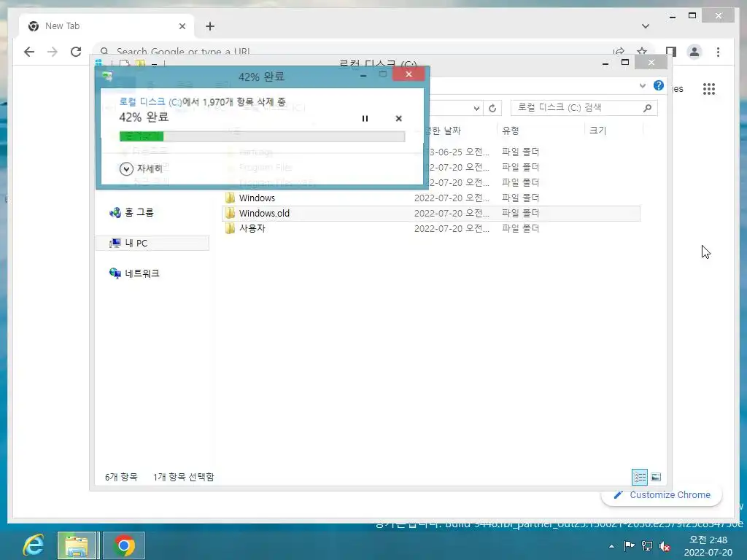Open the Chrome tab search chevron
Viewport: 747px width, 560px height.
click(x=646, y=26)
